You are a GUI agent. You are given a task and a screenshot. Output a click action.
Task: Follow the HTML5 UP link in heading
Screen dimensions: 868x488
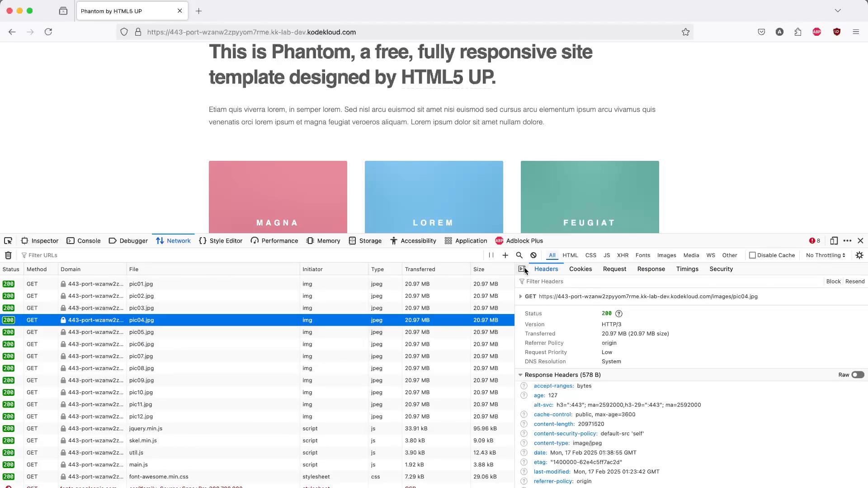coord(446,77)
